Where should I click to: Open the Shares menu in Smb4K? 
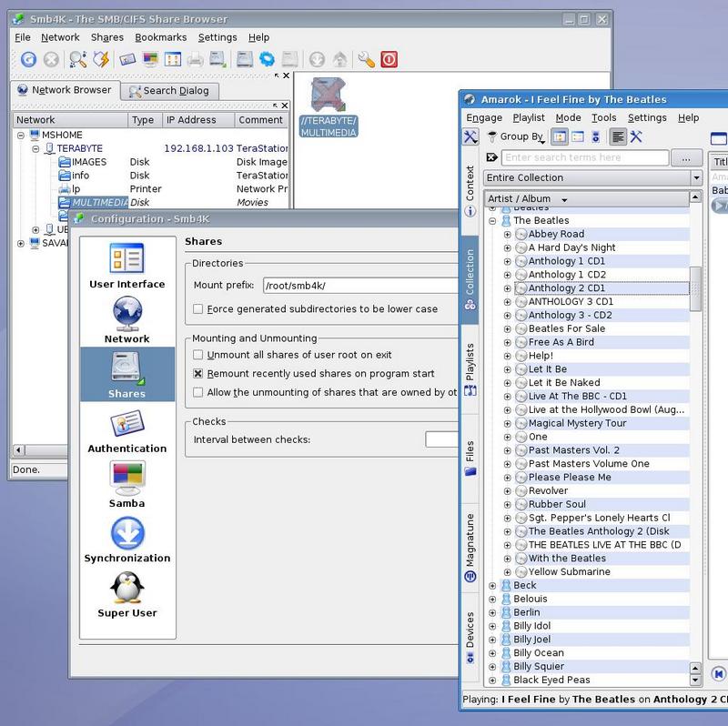(x=107, y=37)
